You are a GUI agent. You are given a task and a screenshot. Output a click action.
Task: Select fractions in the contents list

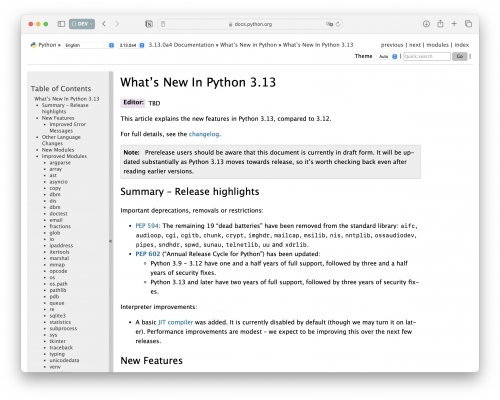tap(60, 226)
